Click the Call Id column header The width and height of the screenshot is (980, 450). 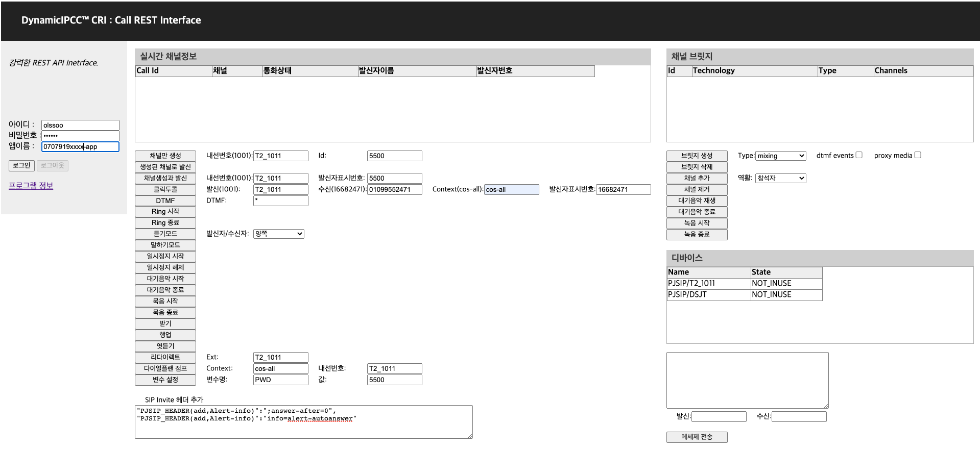(x=174, y=71)
